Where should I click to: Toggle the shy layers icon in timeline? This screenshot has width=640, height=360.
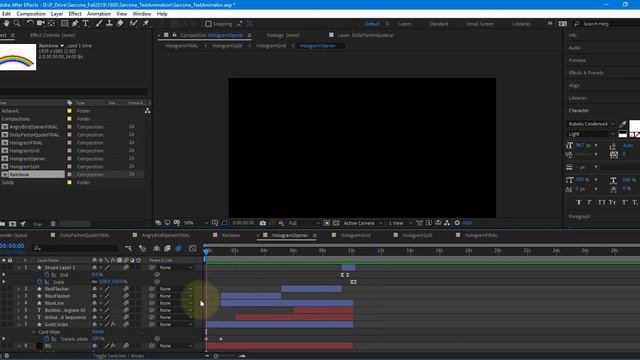(x=156, y=248)
